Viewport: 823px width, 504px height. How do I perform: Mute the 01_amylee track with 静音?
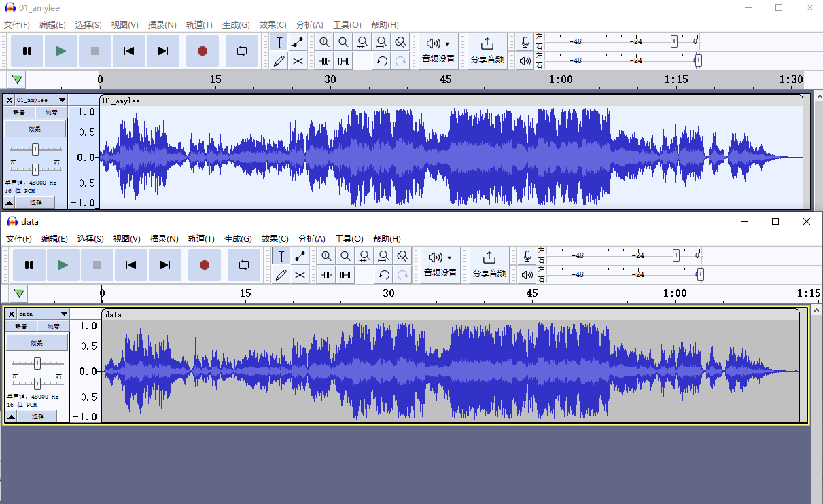point(19,113)
